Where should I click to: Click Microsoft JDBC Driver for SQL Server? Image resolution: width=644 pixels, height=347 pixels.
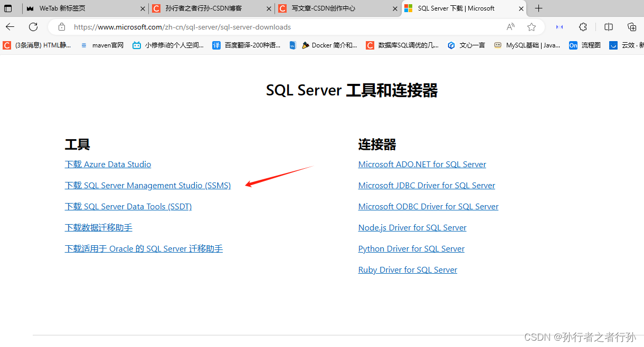pyautogui.click(x=427, y=185)
